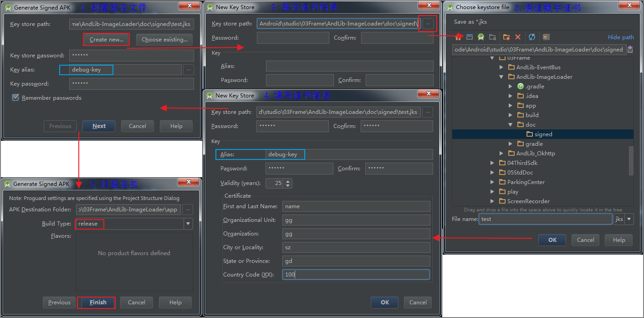644x318 pixels.
Task: Click the red X Delete icon
Action: 518,37
